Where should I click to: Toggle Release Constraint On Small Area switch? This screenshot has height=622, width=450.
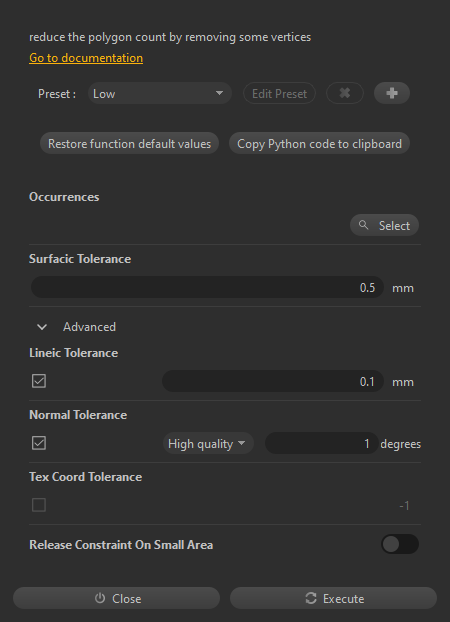pos(400,544)
